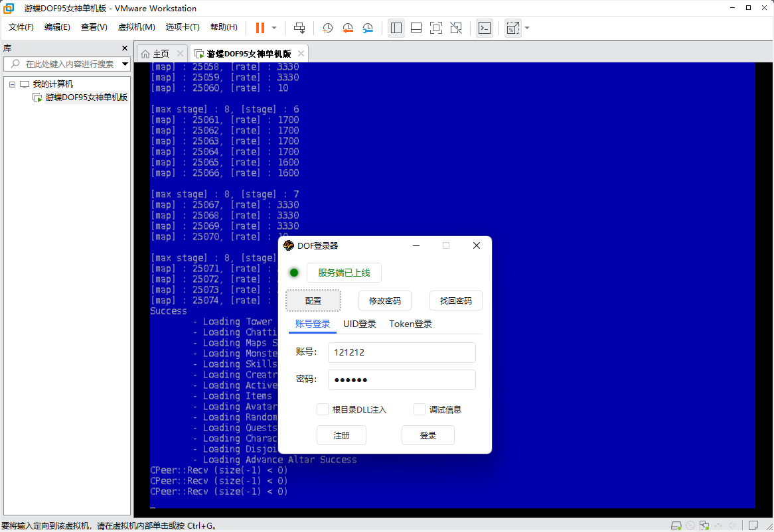Click the network adapter icon in status bar
774x532 pixels.
[x=704, y=525]
